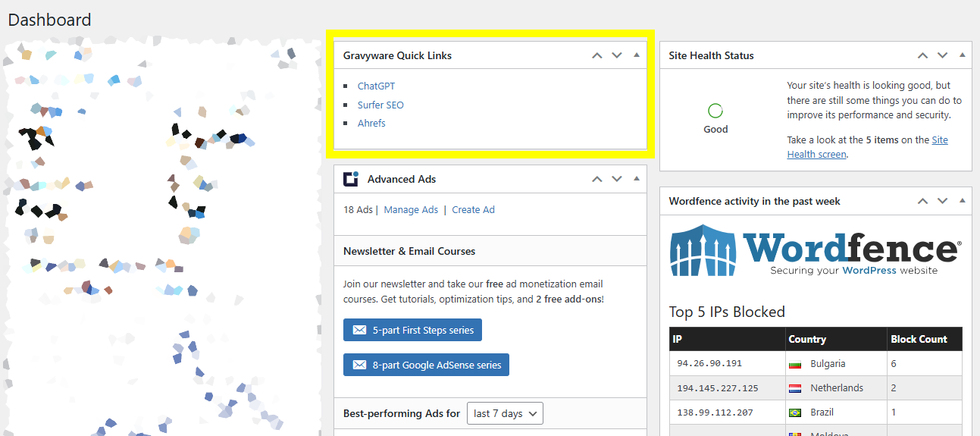Click the Newsletter & Email Courses heading
This screenshot has width=980, height=436.
coord(409,251)
